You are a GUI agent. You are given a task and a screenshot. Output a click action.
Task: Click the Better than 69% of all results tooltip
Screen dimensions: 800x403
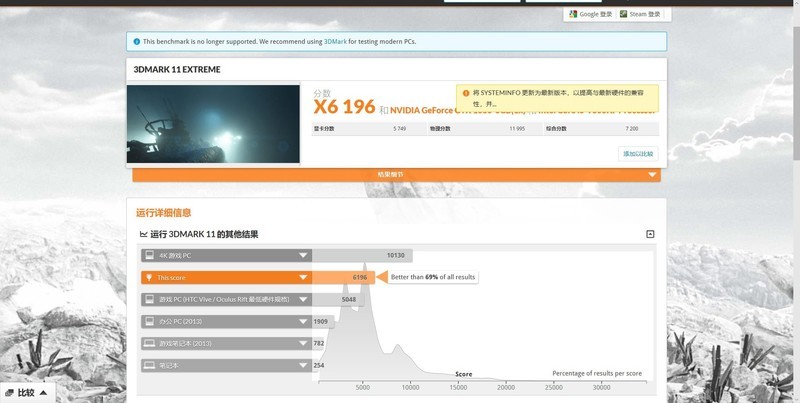pyautogui.click(x=433, y=277)
